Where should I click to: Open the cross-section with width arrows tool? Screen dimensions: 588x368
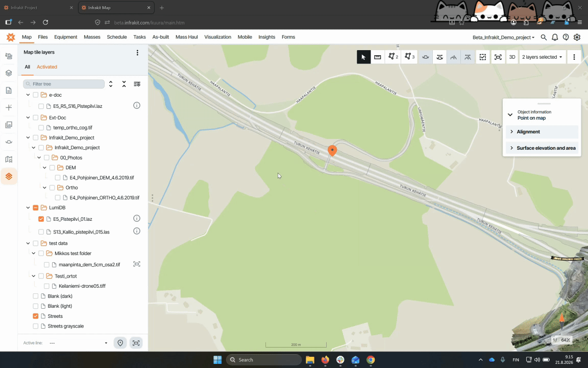pyautogui.click(x=439, y=57)
